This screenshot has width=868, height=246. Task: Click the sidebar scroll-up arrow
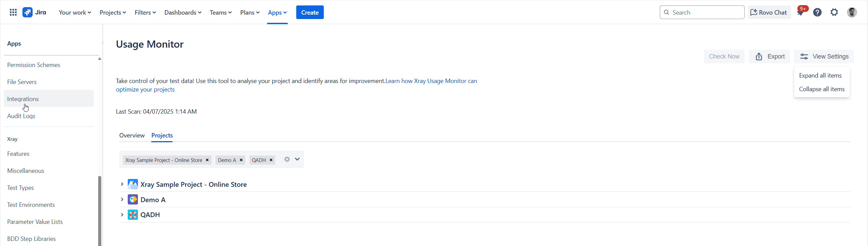(x=100, y=59)
